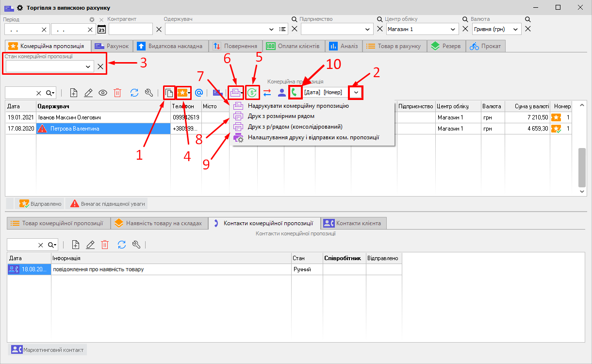The image size is (592, 364).
Task: Click the eye view icon in upper toolbar
Action: [103, 93]
